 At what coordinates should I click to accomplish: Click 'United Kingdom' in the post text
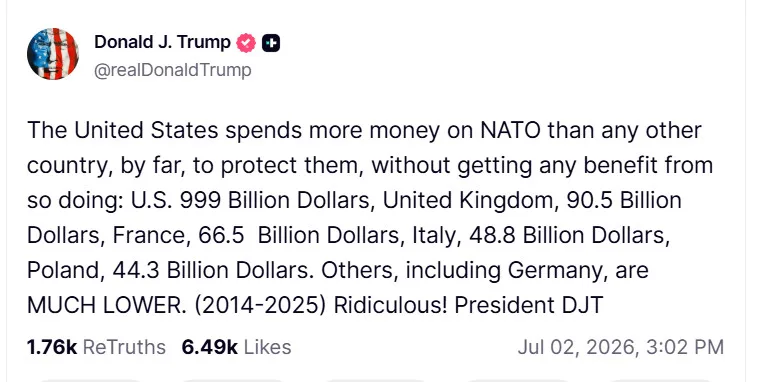click(x=470, y=200)
